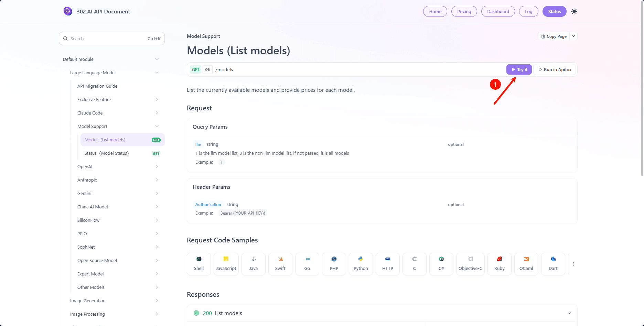Show more code sample languages
Screen dimensions: 644x326
tap(573, 264)
